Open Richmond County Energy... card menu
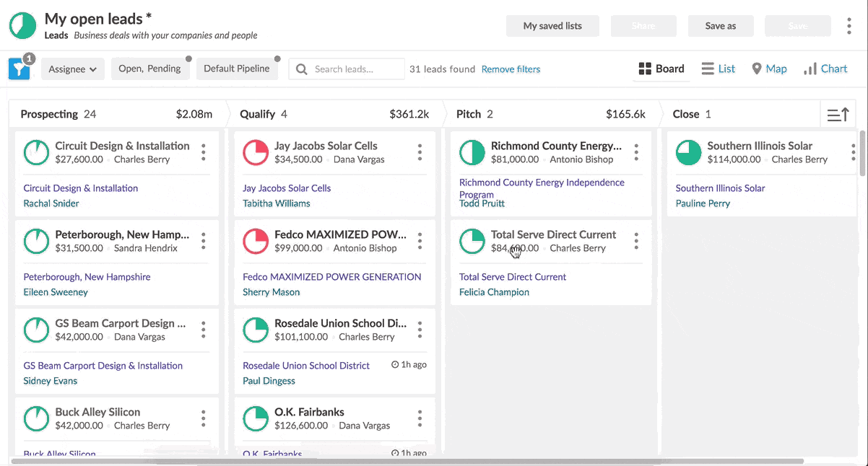This screenshot has height=466, width=868. (x=636, y=152)
